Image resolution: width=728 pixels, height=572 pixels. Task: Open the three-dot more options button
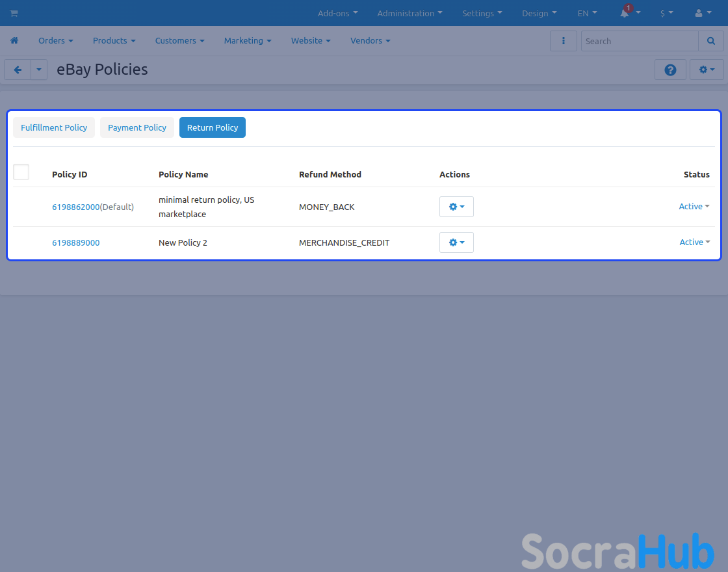point(563,41)
